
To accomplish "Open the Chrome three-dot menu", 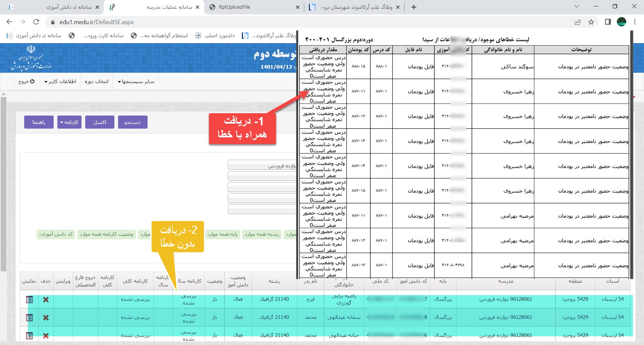I will tap(635, 22).
